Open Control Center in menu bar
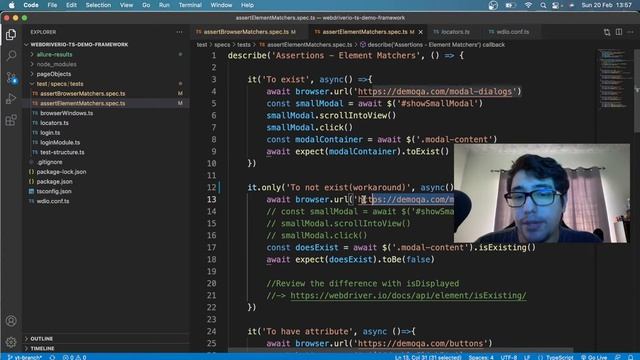Viewport: 640px width, 360px height. [556, 5]
